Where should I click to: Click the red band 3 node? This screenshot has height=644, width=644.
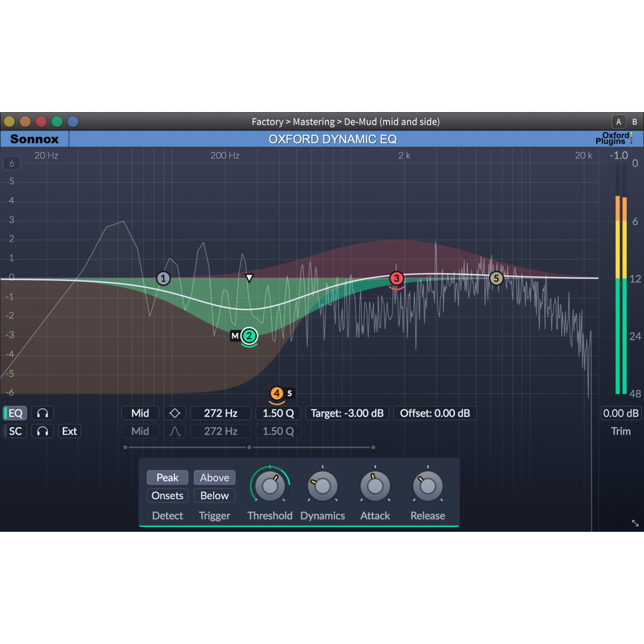(397, 279)
